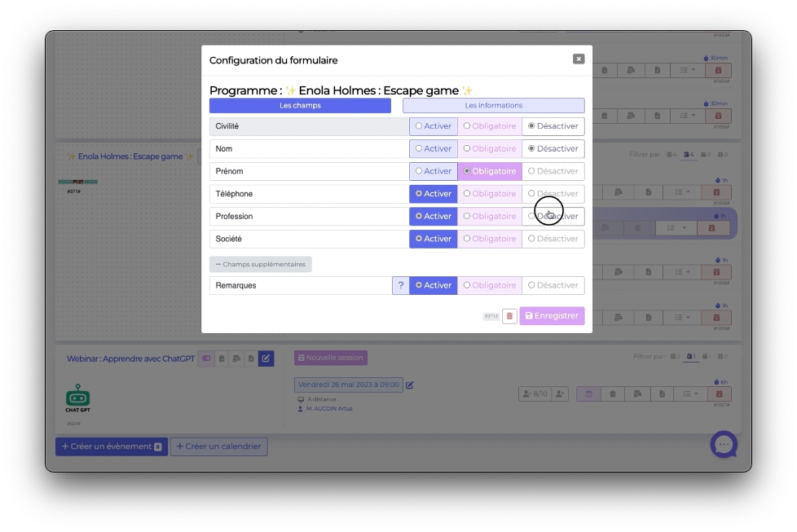Image resolution: width=797 pixels, height=532 pixels.
Task: Click the question mark help beside Remarques
Action: 400,285
